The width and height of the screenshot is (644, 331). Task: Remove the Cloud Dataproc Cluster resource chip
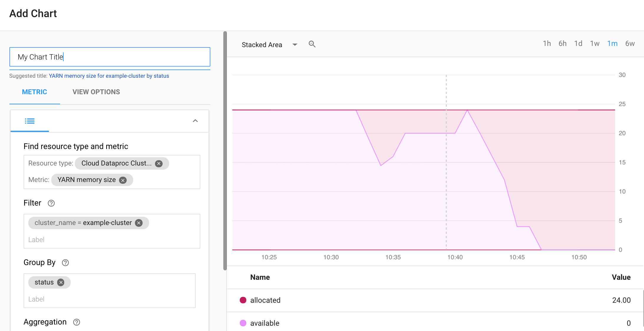[159, 163]
